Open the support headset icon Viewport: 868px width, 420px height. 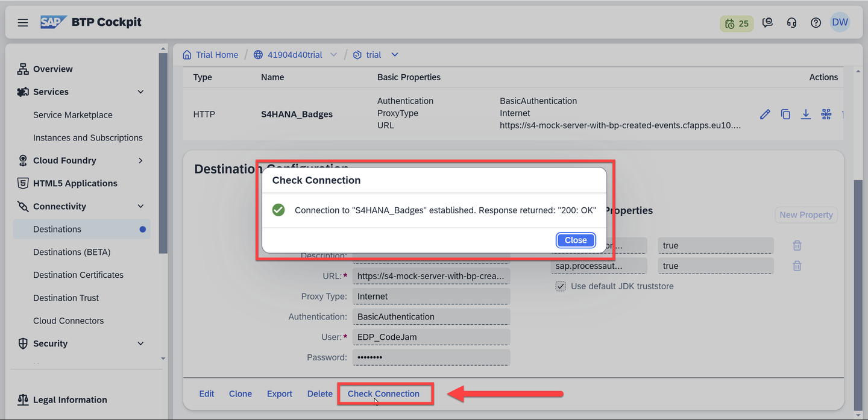pos(791,23)
